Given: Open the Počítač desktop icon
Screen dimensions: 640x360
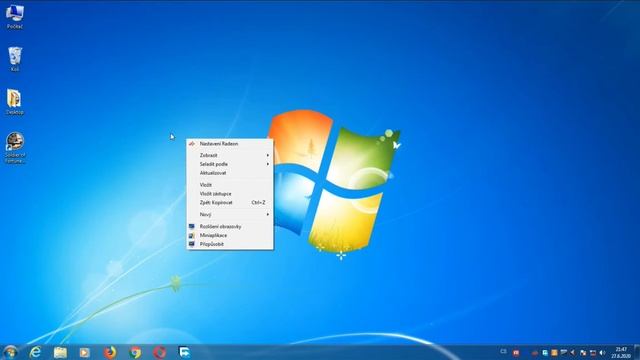Looking at the screenshot, I should click(15, 16).
